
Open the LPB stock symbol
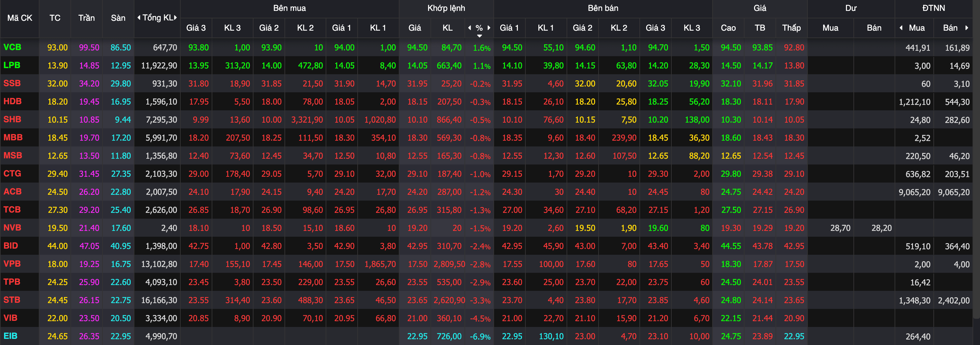coord(12,65)
